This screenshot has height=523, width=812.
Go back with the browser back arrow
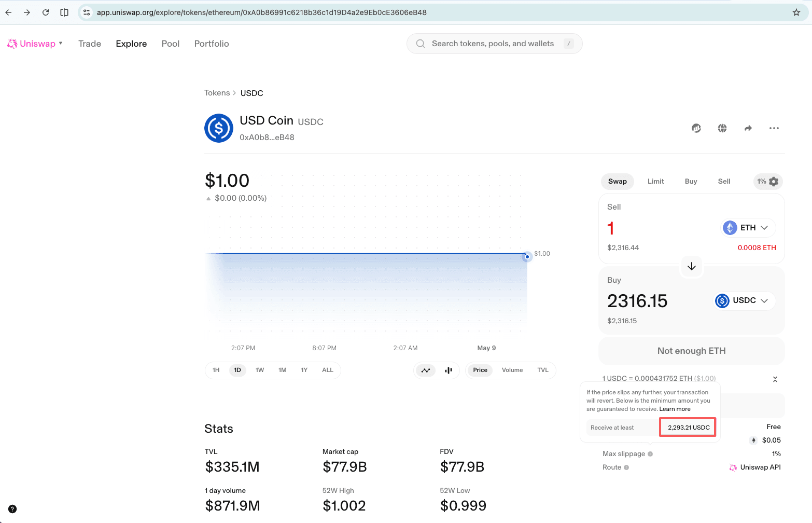8,12
